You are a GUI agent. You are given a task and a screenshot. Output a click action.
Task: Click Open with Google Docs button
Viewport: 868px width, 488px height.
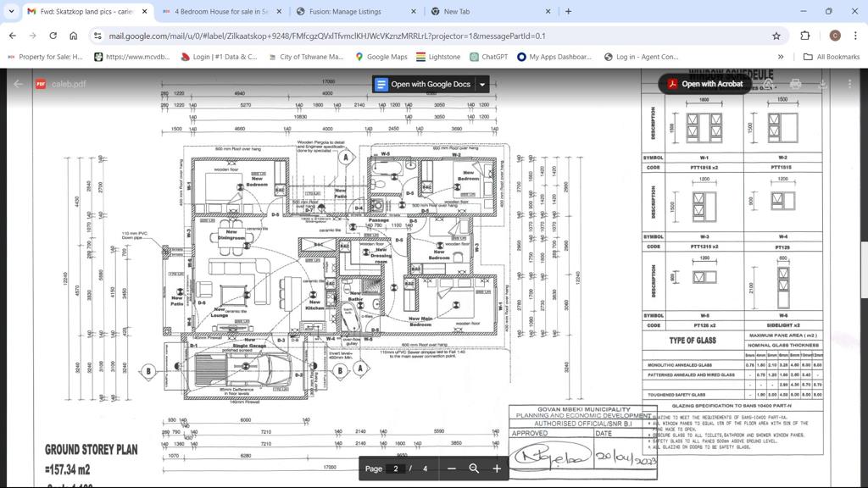pyautogui.click(x=423, y=84)
